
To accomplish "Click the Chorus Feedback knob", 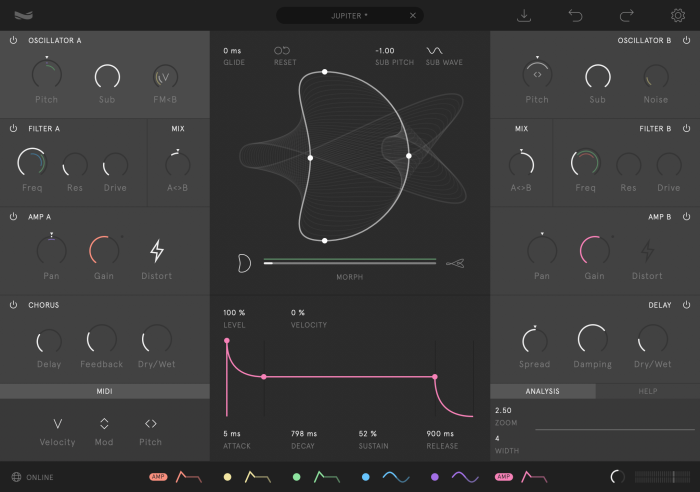I will [x=101, y=339].
